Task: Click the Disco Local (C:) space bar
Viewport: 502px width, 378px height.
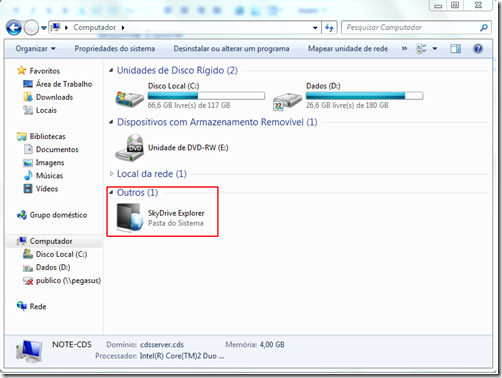Action: point(206,96)
